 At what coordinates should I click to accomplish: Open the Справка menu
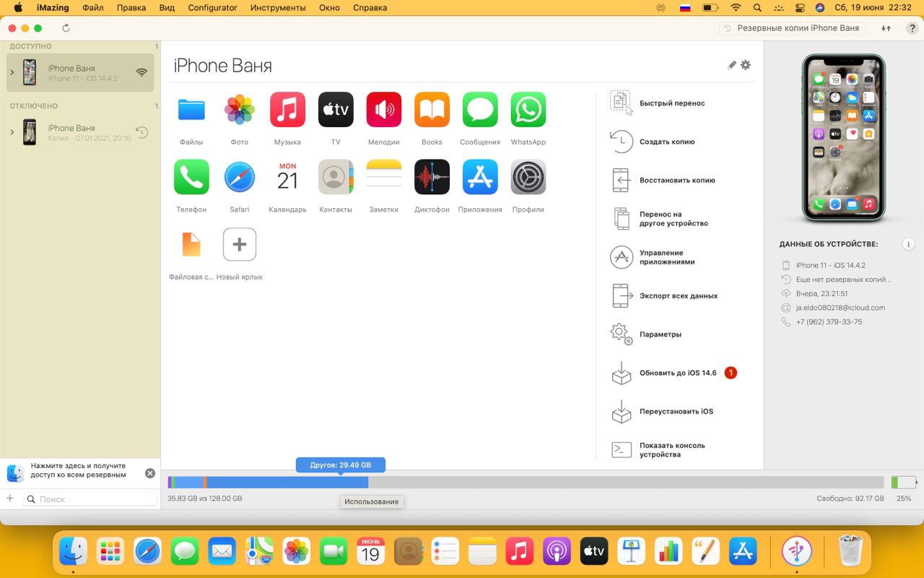pos(370,7)
